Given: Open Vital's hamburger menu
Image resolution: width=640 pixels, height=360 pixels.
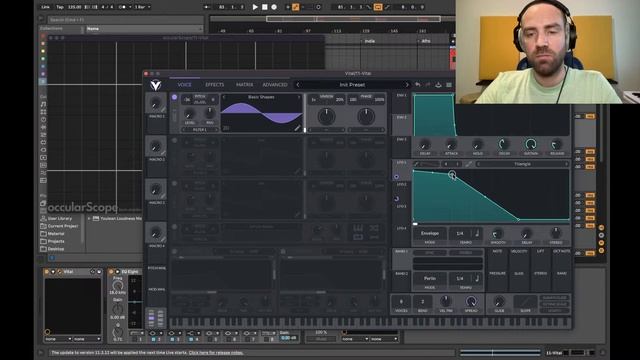Looking at the screenshot, I should coord(449,84).
